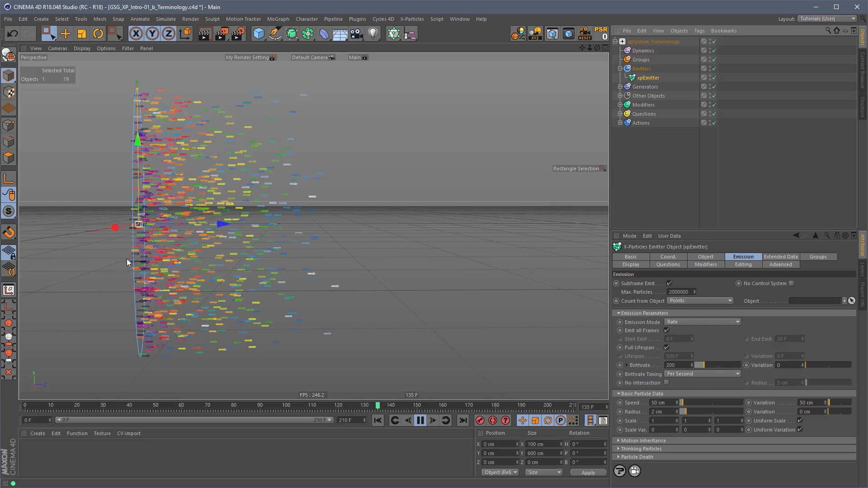Click the Undo arrow icon
The width and height of the screenshot is (868, 488).
coord(12,33)
